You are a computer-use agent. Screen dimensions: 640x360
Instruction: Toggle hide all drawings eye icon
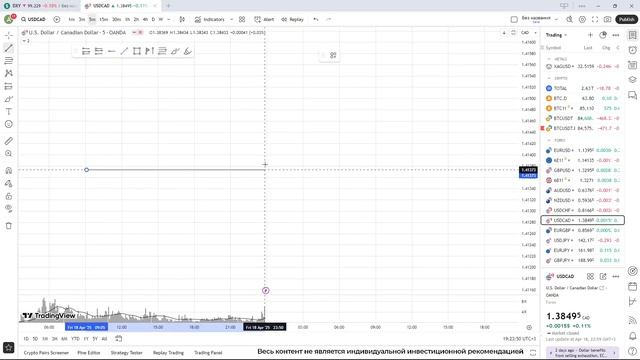coord(9,209)
